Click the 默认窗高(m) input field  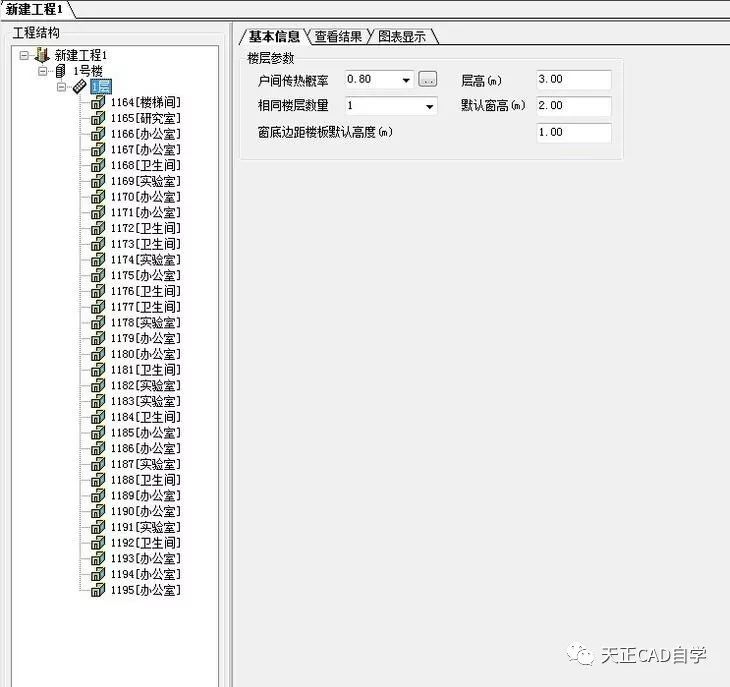[x=574, y=106]
